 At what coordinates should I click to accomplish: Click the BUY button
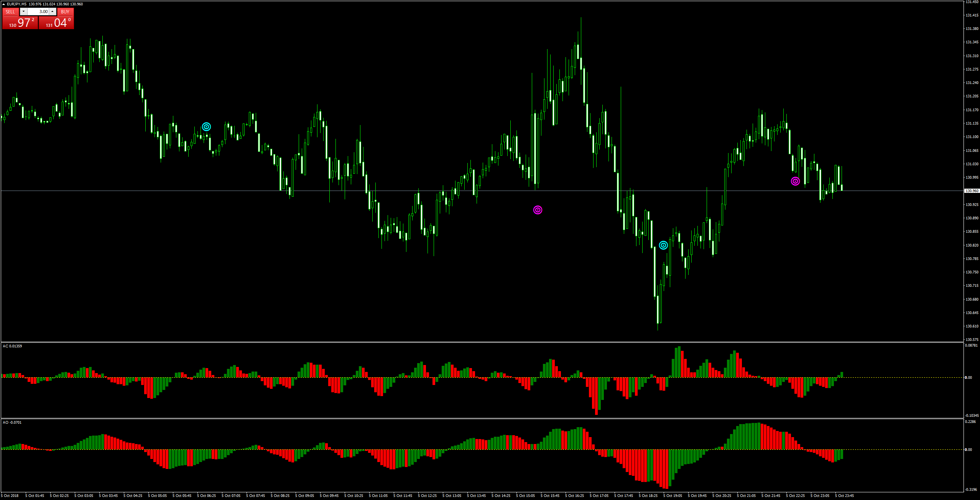tap(65, 12)
